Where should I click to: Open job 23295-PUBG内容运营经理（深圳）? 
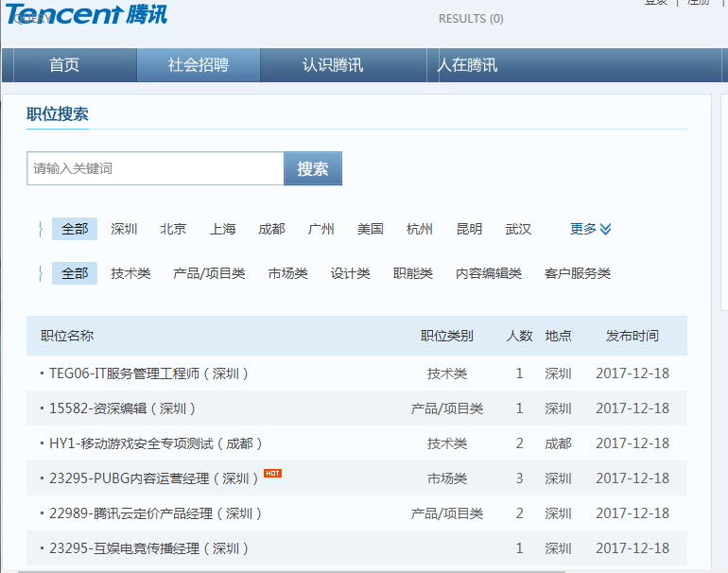pyautogui.click(x=154, y=478)
